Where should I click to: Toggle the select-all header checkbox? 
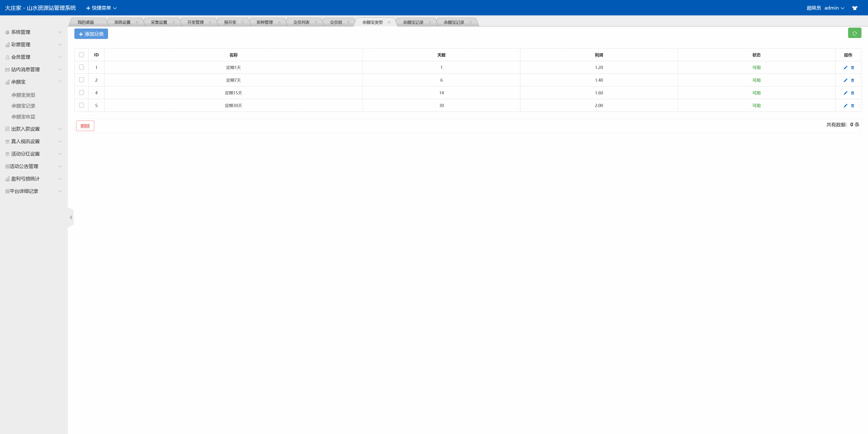[82, 55]
